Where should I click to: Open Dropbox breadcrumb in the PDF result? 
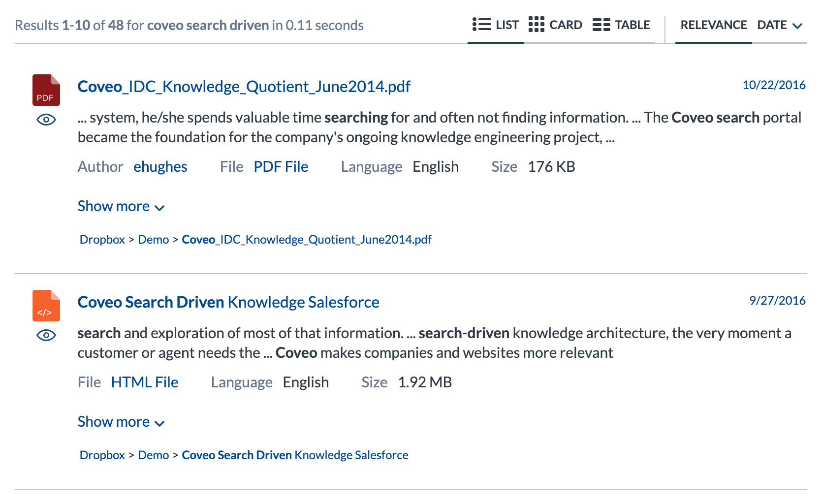pyautogui.click(x=102, y=240)
